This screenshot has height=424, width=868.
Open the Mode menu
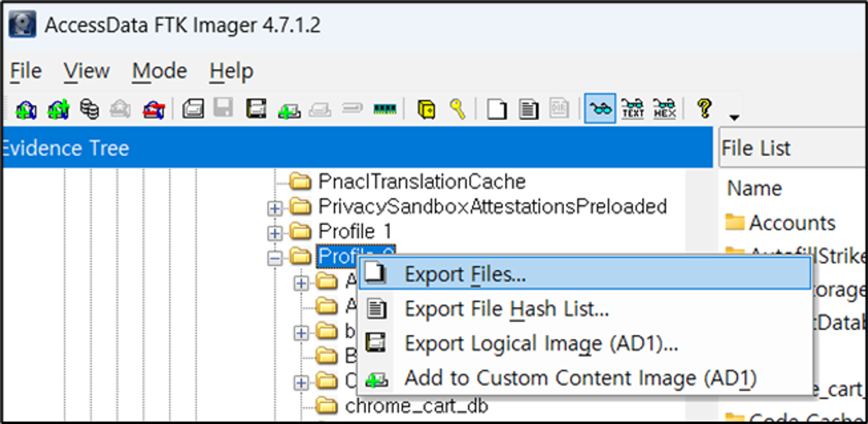159,71
